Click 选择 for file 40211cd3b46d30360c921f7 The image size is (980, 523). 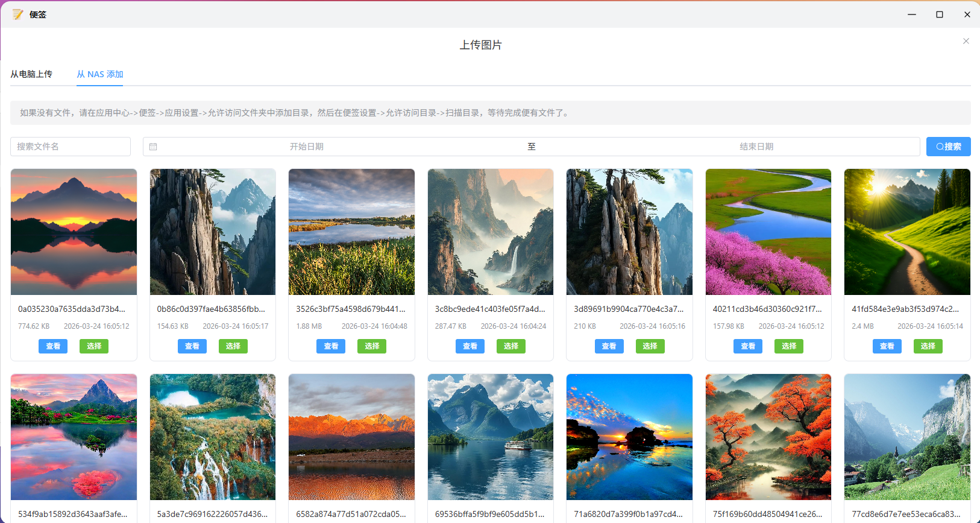[x=789, y=346]
